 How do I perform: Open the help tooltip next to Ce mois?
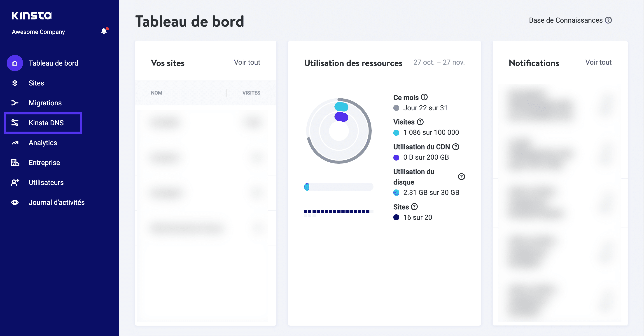tap(425, 97)
